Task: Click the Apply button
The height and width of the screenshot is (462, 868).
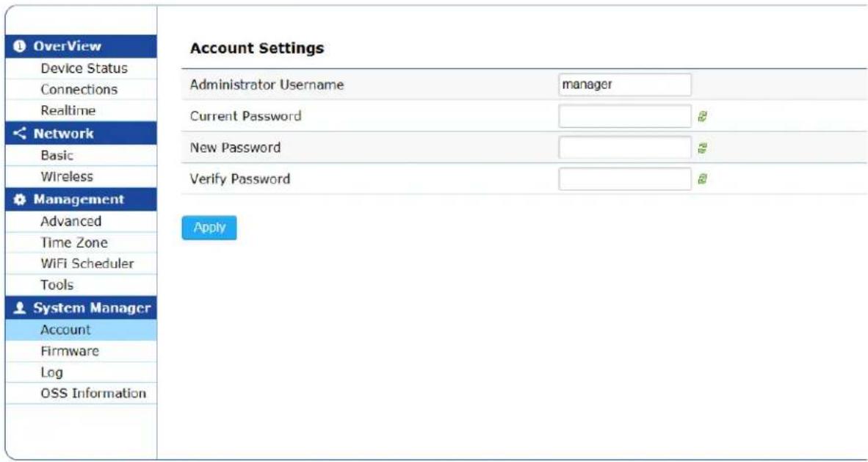Action: [x=209, y=228]
